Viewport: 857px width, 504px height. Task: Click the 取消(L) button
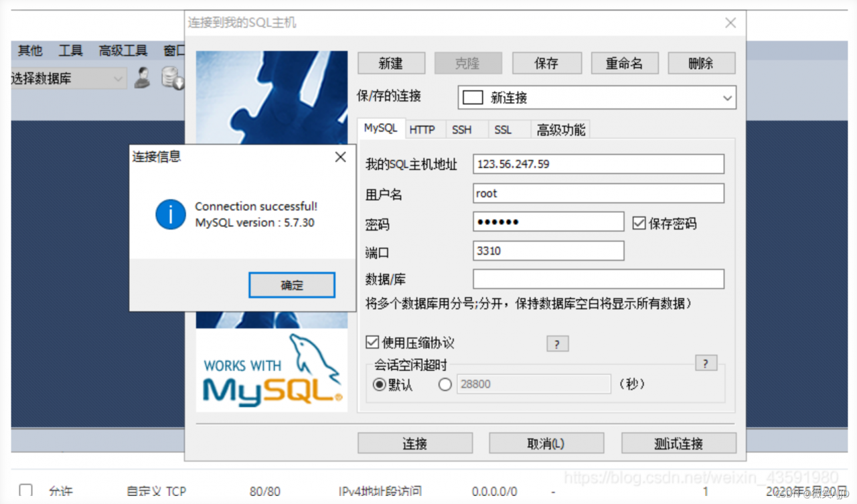click(546, 443)
